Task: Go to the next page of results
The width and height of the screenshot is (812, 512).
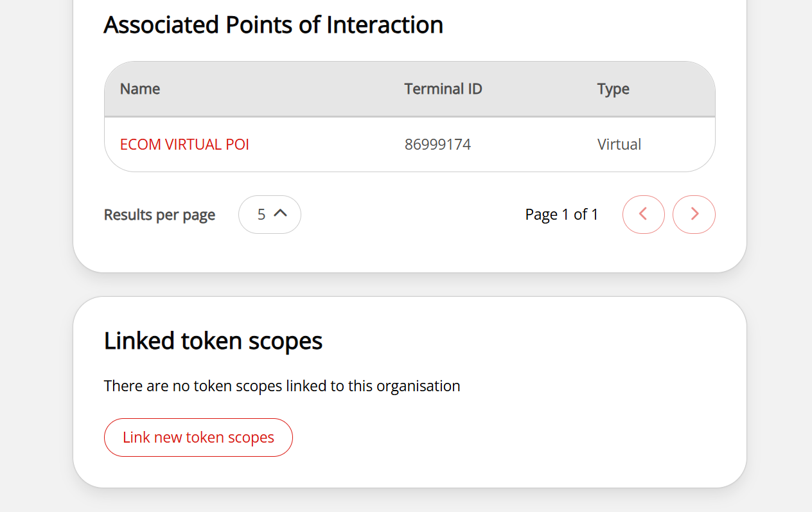Action: 694,215
